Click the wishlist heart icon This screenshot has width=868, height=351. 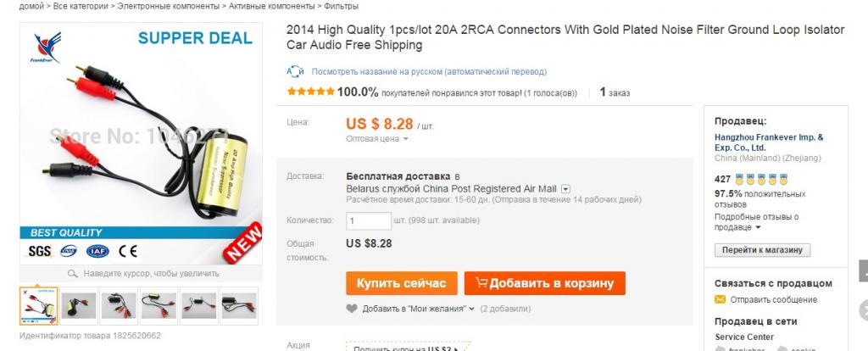pyautogui.click(x=352, y=309)
